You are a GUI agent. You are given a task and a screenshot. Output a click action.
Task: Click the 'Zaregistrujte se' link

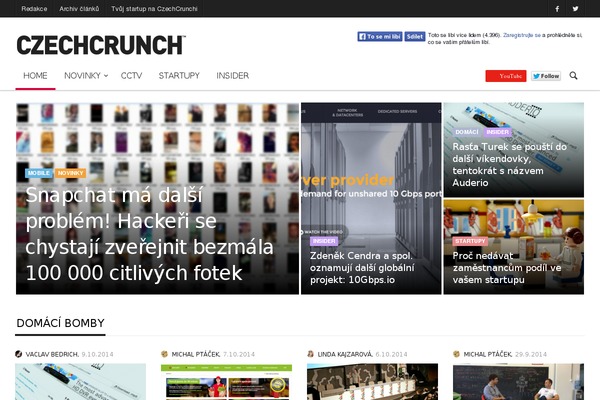pyautogui.click(x=522, y=35)
